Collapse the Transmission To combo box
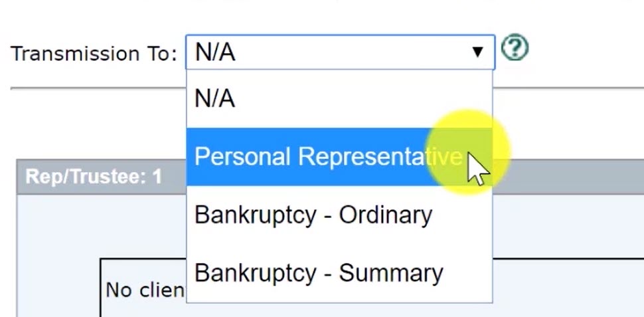 [x=340, y=53]
